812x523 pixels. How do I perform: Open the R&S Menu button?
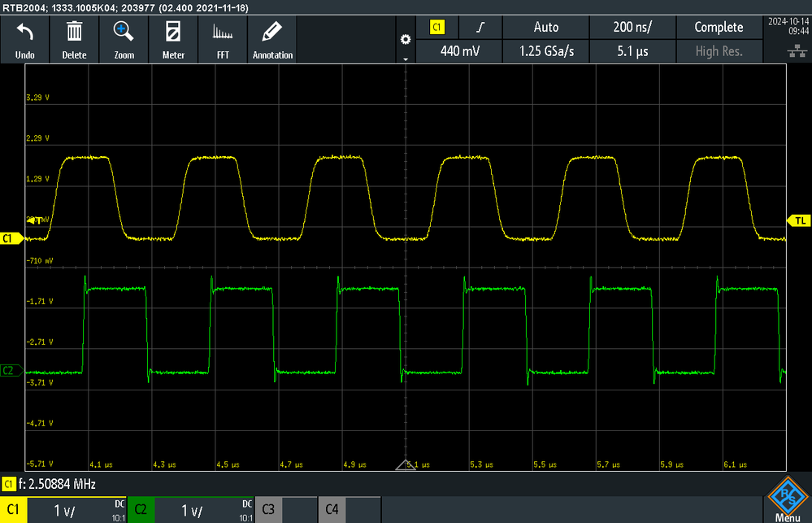point(788,499)
